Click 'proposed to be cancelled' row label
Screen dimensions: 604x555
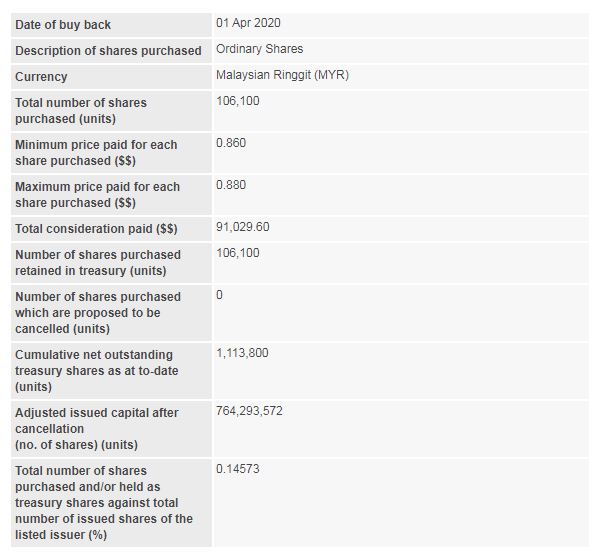pyautogui.click(x=98, y=313)
